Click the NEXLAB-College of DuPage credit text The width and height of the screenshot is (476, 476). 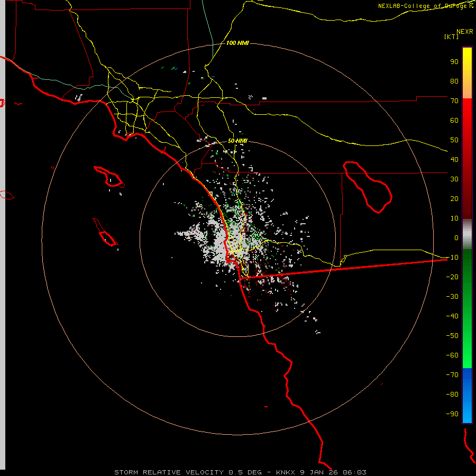point(426,6)
